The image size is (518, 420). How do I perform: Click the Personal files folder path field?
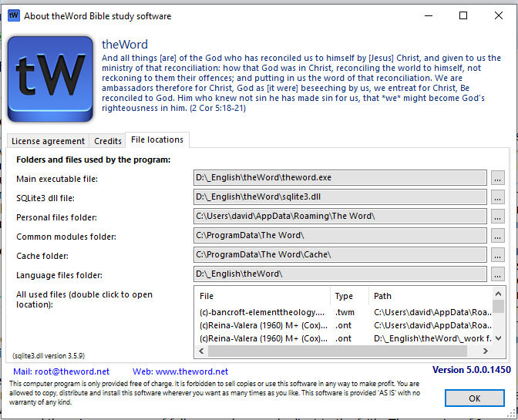tap(340, 217)
